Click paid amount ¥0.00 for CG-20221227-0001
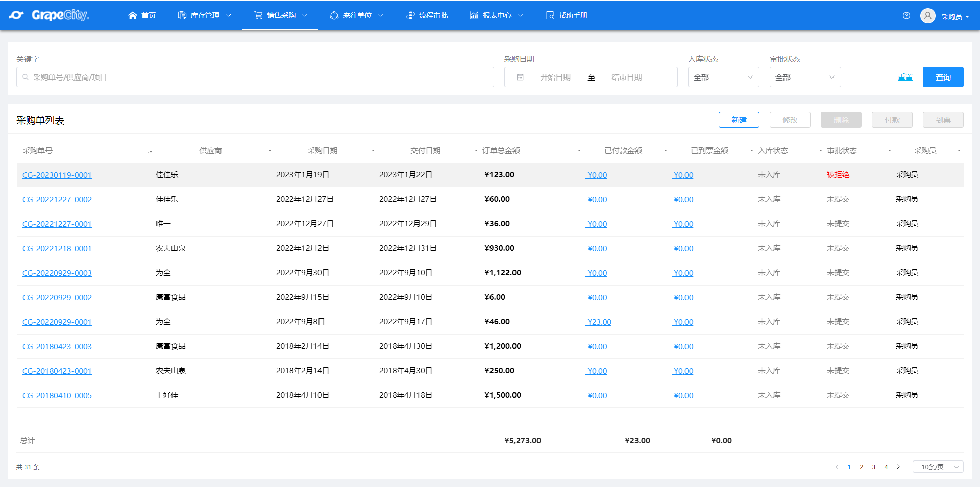Screen dimensions: 980x487 pos(597,224)
